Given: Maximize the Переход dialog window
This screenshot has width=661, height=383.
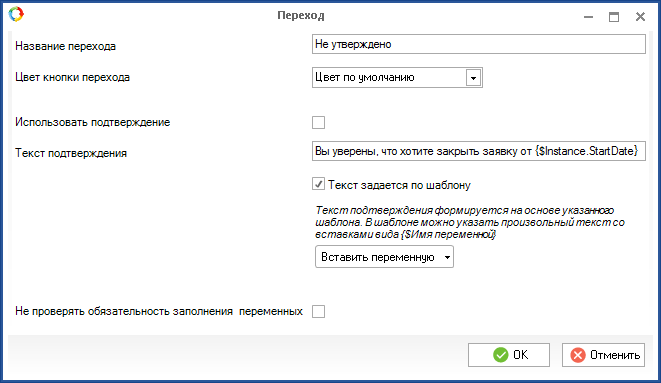Looking at the screenshot, I should (x=614, y=17).
